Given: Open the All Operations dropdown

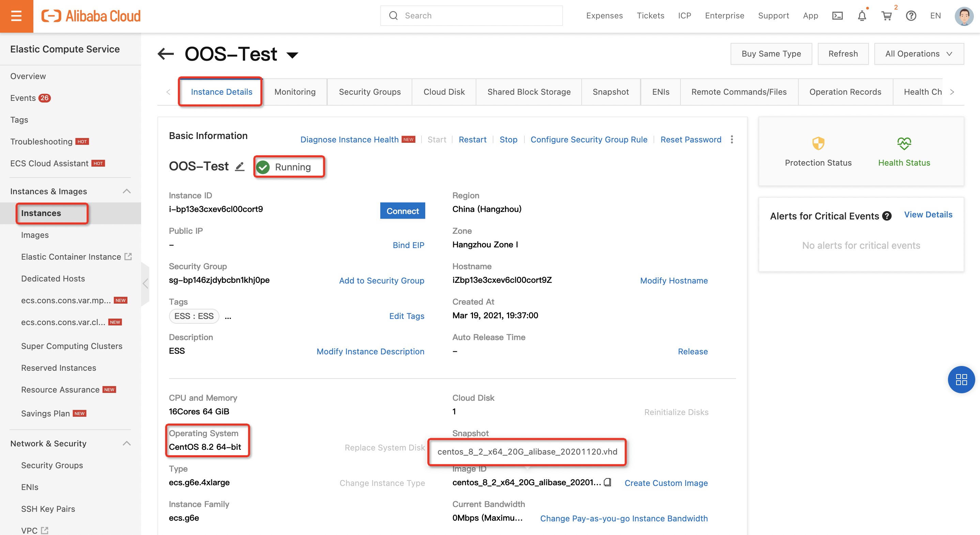Looking at the screenshot, I should [x=918, y=53].
